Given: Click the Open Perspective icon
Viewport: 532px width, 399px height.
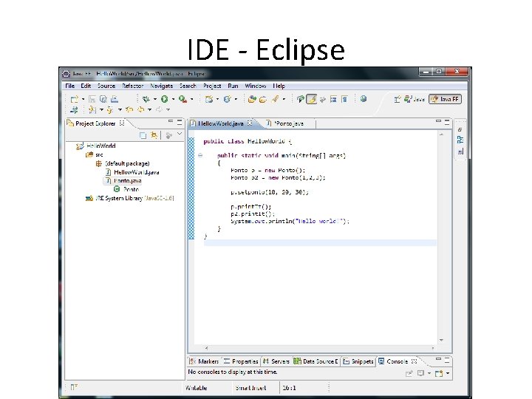Looking at the screenshot, I should pyautogui.click(x=398, y=99).
